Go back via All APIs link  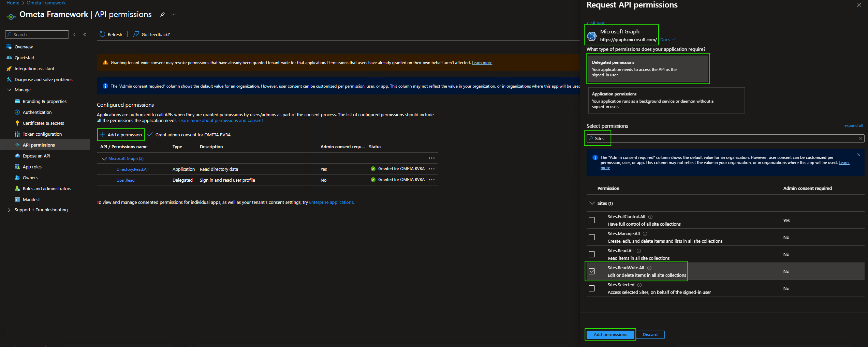pyautogui.click(x=595, y=23)
